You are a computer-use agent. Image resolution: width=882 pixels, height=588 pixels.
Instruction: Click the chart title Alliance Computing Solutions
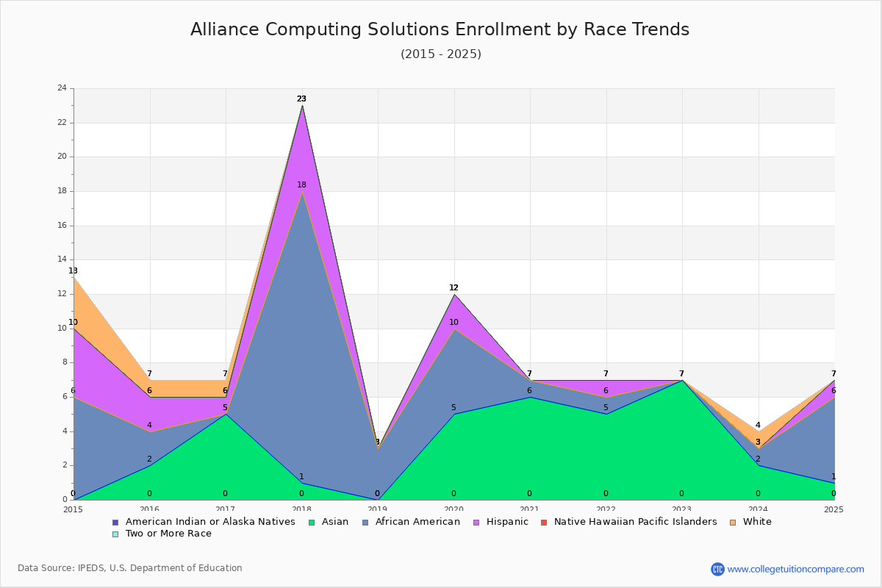tap(440, 29)
